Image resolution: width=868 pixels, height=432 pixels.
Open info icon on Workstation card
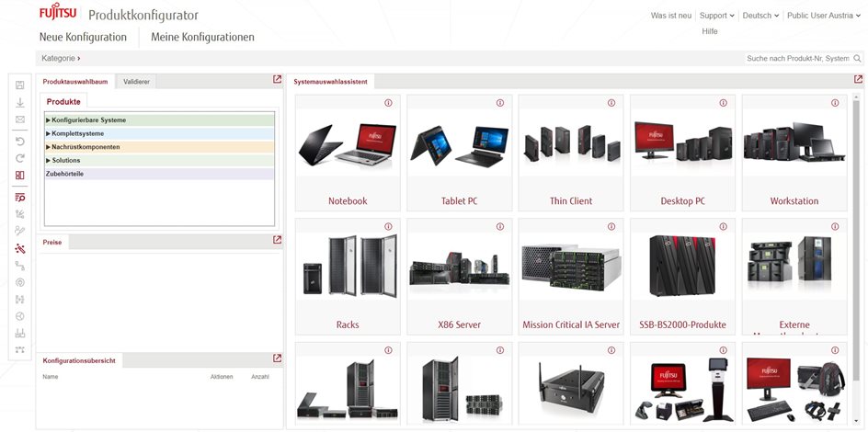point(835,103)
